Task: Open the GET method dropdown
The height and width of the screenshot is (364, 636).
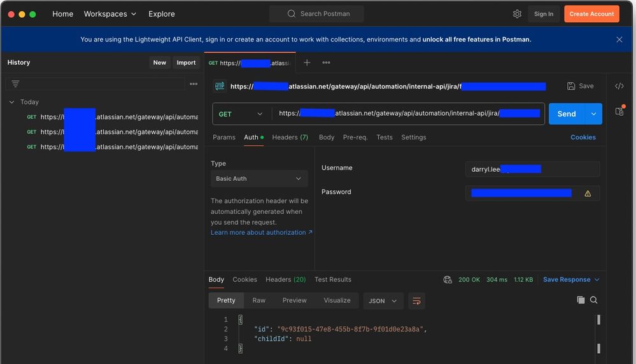Action: pos(241,114)
